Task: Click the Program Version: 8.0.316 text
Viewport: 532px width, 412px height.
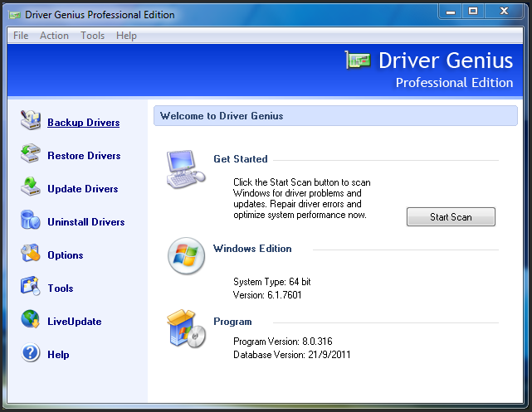Action: pyautogui.click(x=283, y=342)
